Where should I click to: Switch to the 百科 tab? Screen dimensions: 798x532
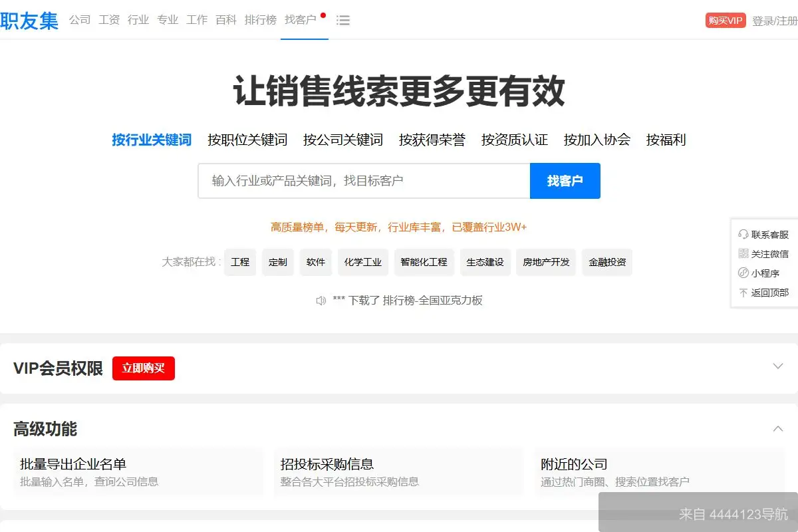tap(226, 20)
